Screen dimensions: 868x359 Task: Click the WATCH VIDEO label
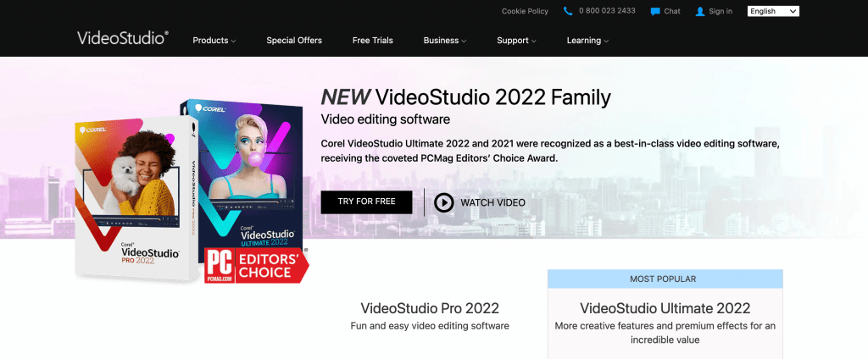(x=492, y=202)
